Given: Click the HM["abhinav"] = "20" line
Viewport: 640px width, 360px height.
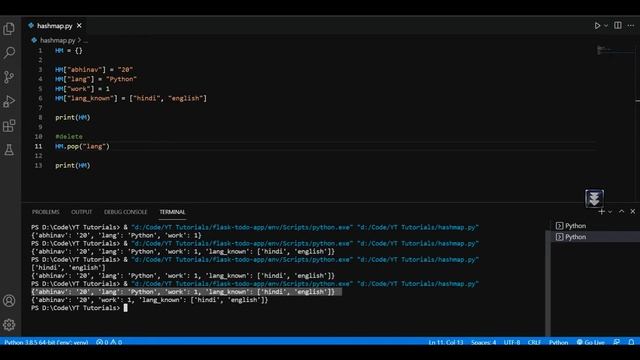Looking at the screenshot, I should coord(94,70).
